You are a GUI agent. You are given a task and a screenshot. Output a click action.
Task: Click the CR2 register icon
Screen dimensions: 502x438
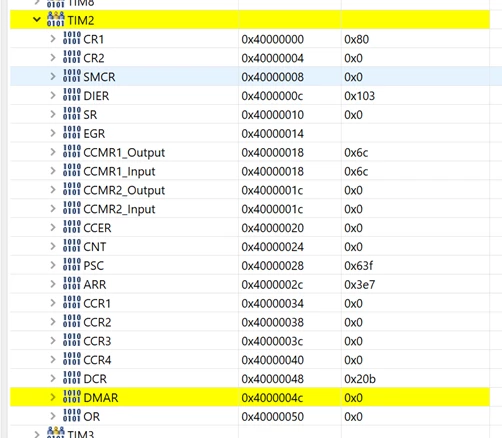[x=72, y=57]
